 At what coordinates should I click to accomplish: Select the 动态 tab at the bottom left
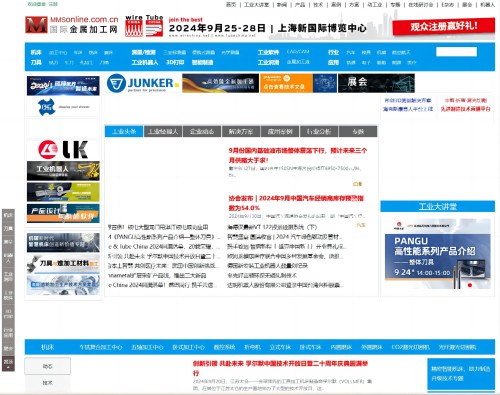pyautogui.click(x=47, y=366)
